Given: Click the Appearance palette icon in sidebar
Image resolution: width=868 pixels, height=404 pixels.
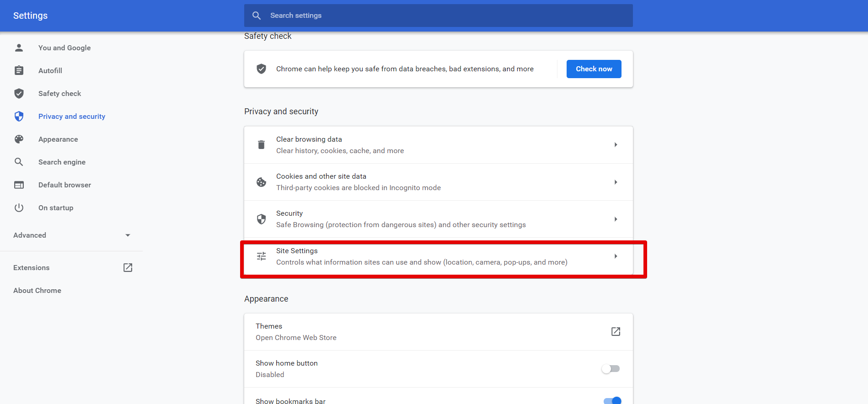Looking at the screenshot, I should coord(19,139).
